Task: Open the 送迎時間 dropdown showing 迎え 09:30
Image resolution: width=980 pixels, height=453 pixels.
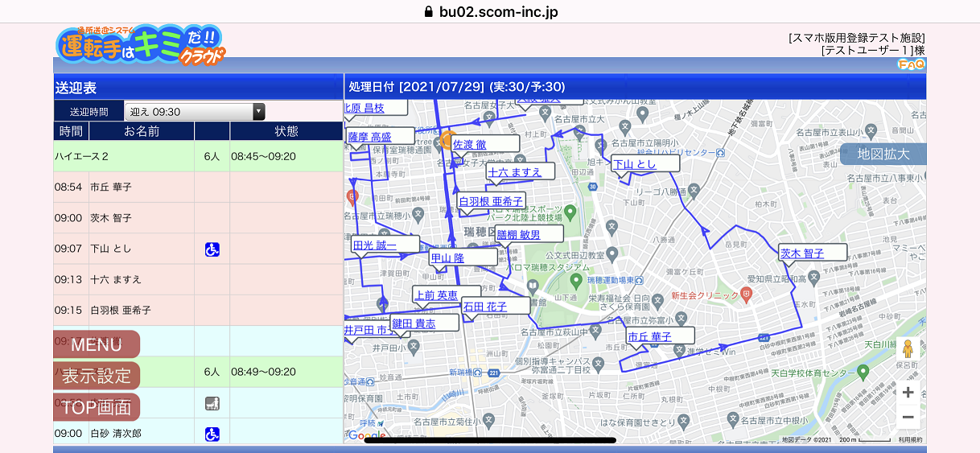Action: (x=195, y=112)
